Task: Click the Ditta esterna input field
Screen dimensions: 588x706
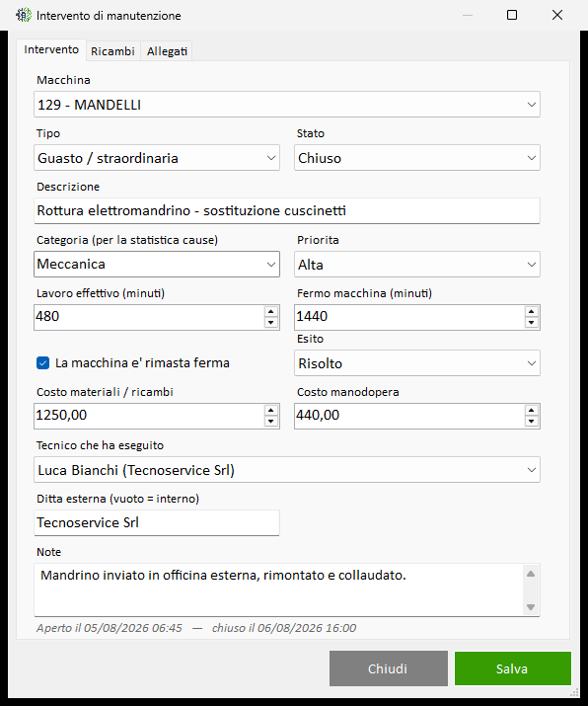Action: 157,522
